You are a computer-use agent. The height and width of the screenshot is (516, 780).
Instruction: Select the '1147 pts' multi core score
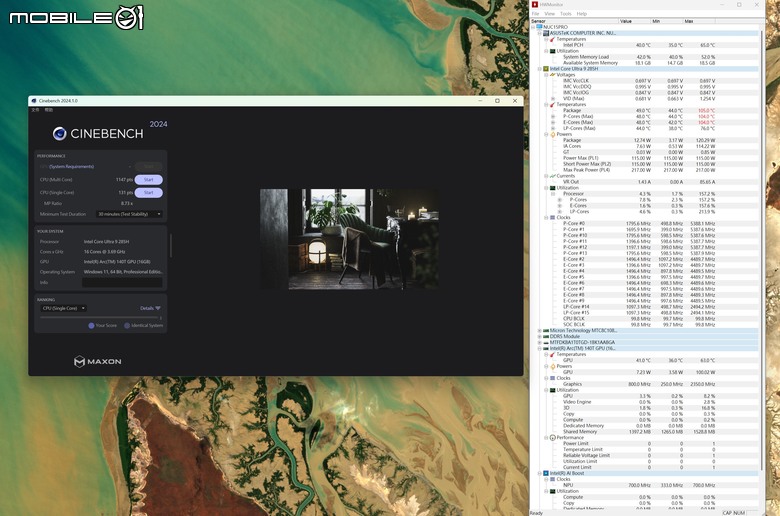124,180
